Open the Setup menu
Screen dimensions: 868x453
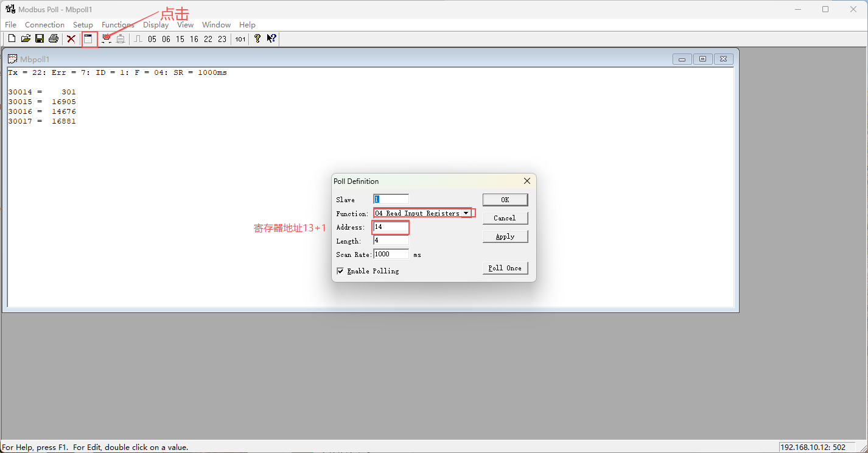point(83,25)
